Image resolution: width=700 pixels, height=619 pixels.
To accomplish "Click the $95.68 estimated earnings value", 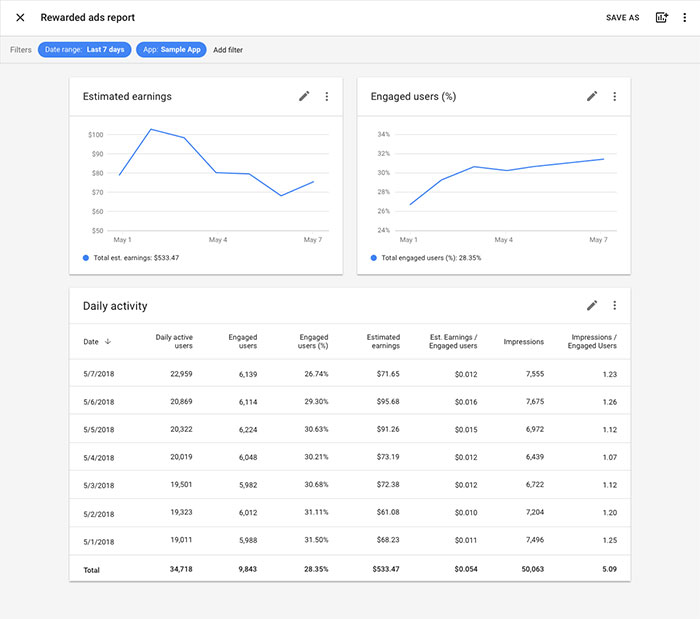I will click(388, 402).
